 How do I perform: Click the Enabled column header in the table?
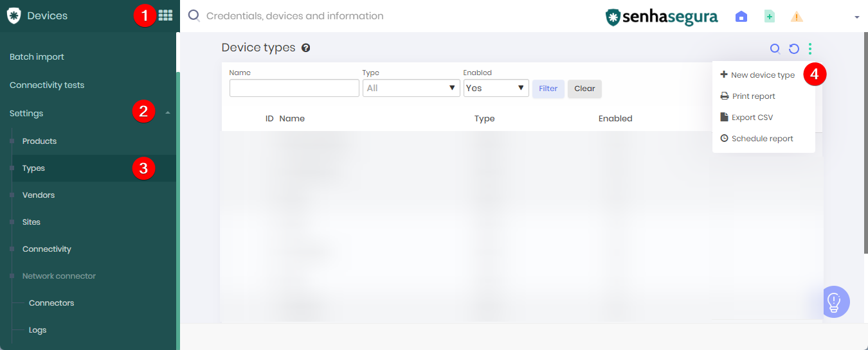(x=615, y=118)
